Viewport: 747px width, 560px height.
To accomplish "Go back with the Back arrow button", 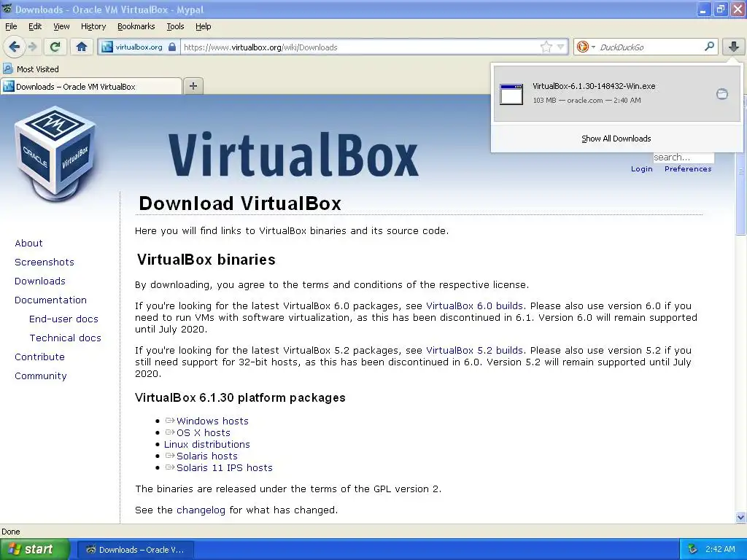I will point(14,47).
